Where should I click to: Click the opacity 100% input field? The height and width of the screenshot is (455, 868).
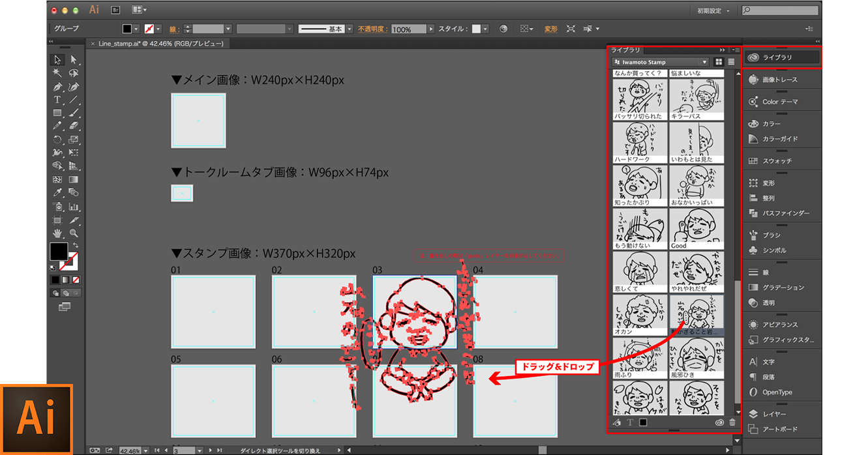409,29
